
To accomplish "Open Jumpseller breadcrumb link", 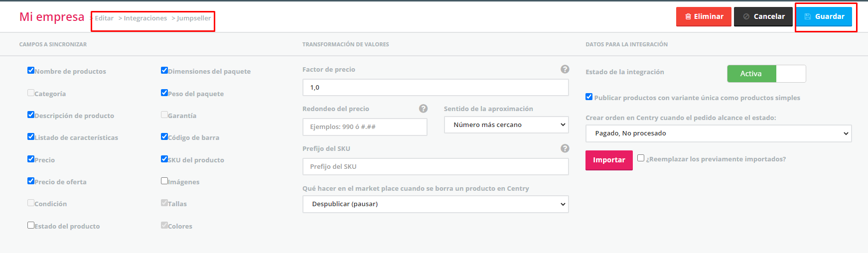I will click(194, 18).
